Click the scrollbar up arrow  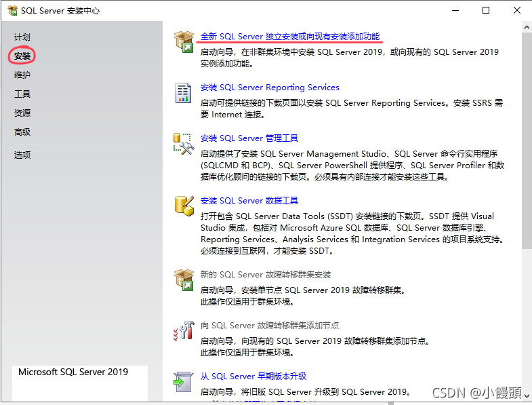click(x=527, y=27)
